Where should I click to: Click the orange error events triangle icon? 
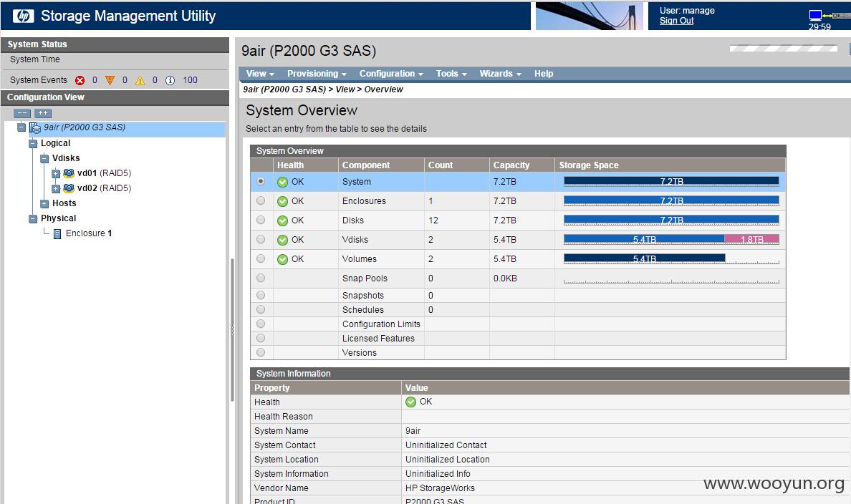point(110,80)
